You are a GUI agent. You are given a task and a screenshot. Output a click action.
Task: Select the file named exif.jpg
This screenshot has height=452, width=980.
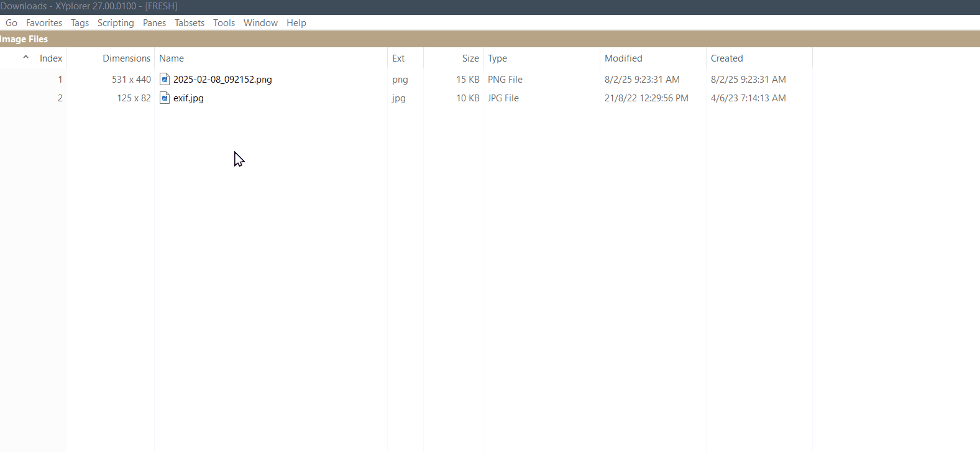tap(188, 98)
